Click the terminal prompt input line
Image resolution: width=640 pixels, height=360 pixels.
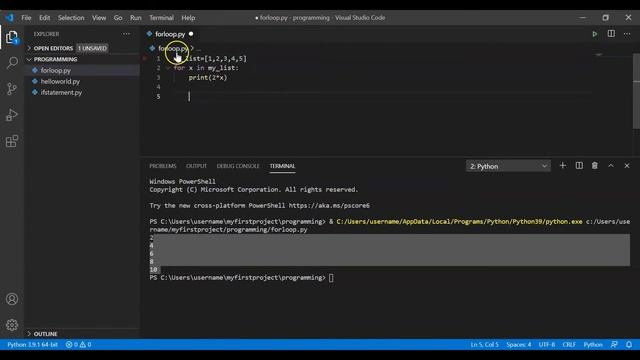331,278
